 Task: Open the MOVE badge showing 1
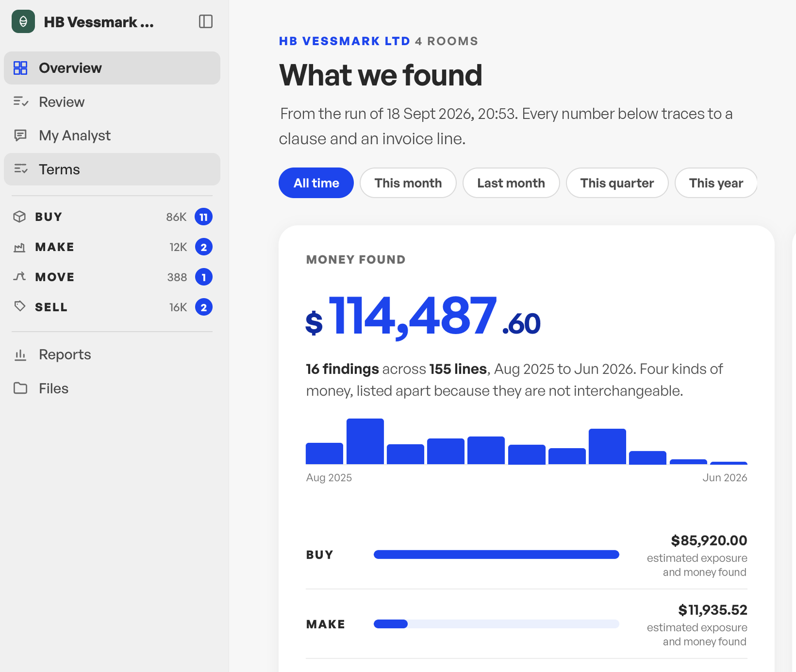tap(203, 277)
